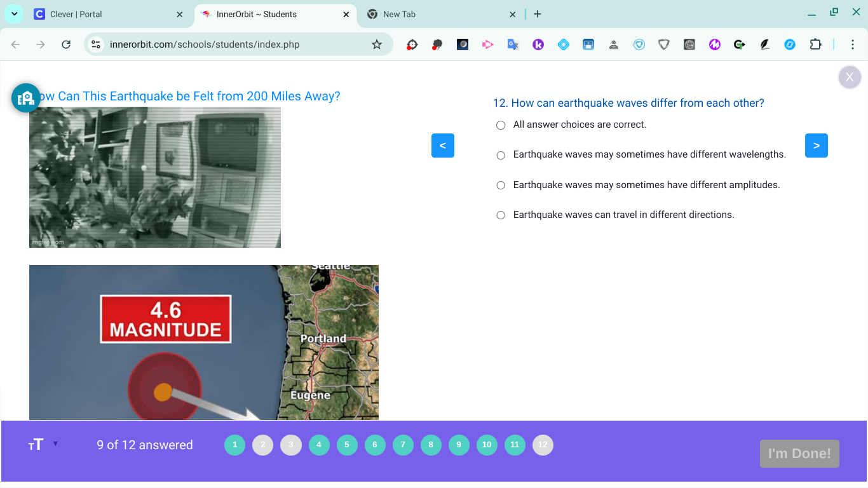This screenshot has height=488, width=868.
Task: Open the dropdown arrow beside the TT icon
Action: [57, 445]
